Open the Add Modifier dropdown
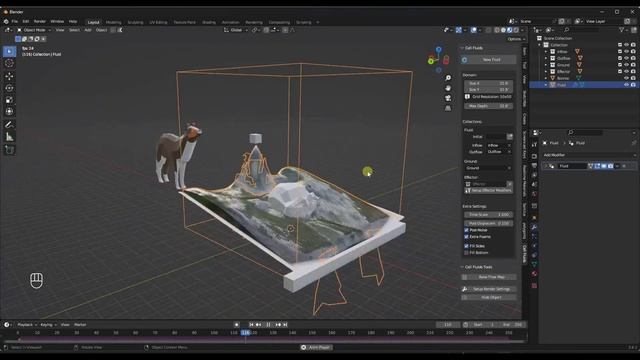This screenshot has height=360, width=640. click(x=589, y=155)
